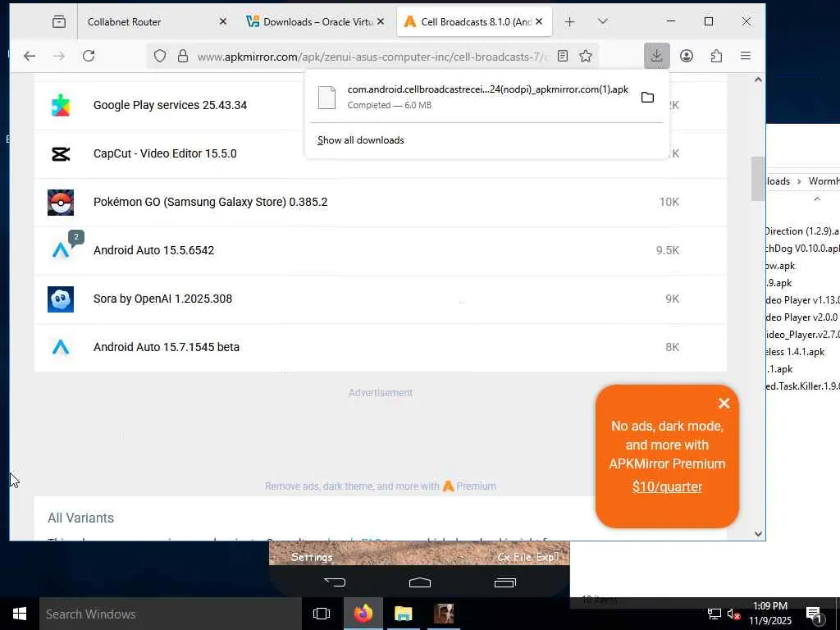Click the downloaded apk file icon
Image resolution: width=840 pixels, height=630 pixels.
(x=326, y=98)
